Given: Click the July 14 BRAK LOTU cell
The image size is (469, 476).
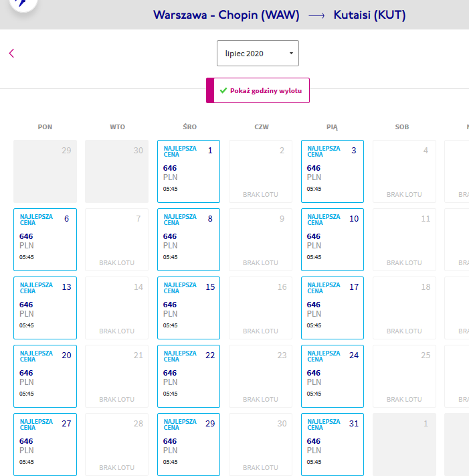Looking at the screenshot, I should click(117, 308).
